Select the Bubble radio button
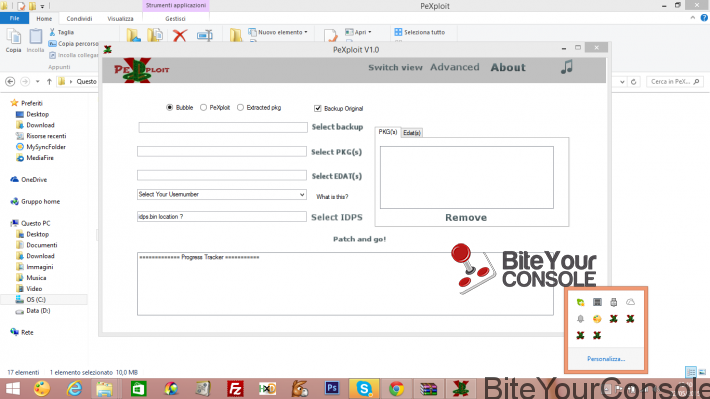The image size is (710, 399). (x=169, y=107)
